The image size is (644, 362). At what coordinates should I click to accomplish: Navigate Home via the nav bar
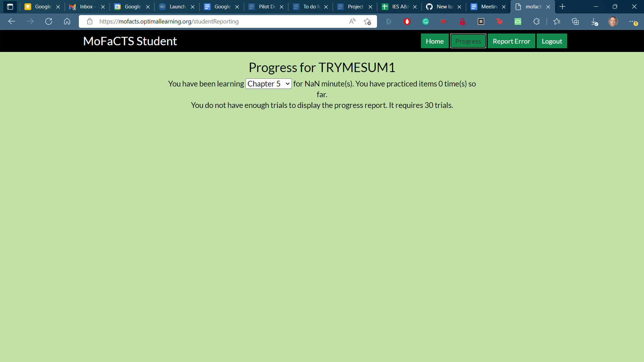tap(434, 41)
